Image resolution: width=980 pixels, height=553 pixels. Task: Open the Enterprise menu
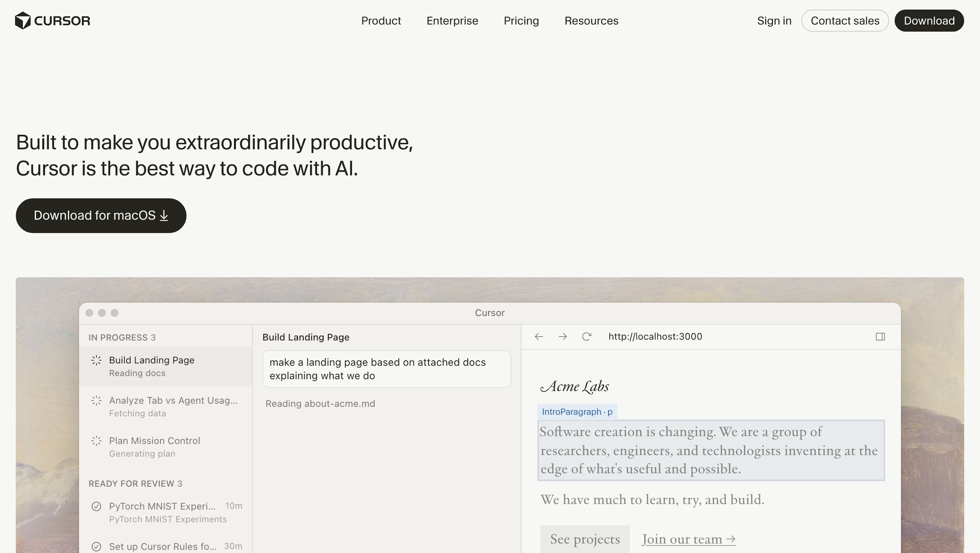point(452,21)
